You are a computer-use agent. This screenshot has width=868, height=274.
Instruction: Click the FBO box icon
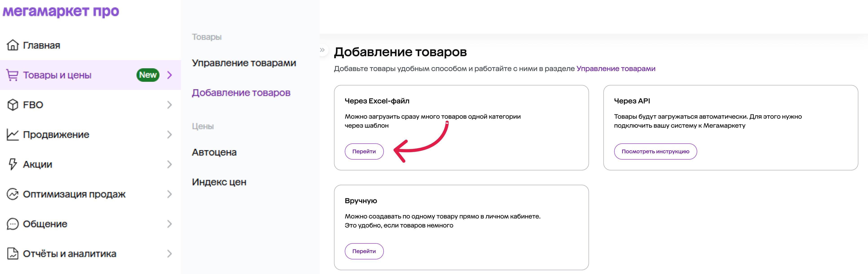click(x=13, y=105)
